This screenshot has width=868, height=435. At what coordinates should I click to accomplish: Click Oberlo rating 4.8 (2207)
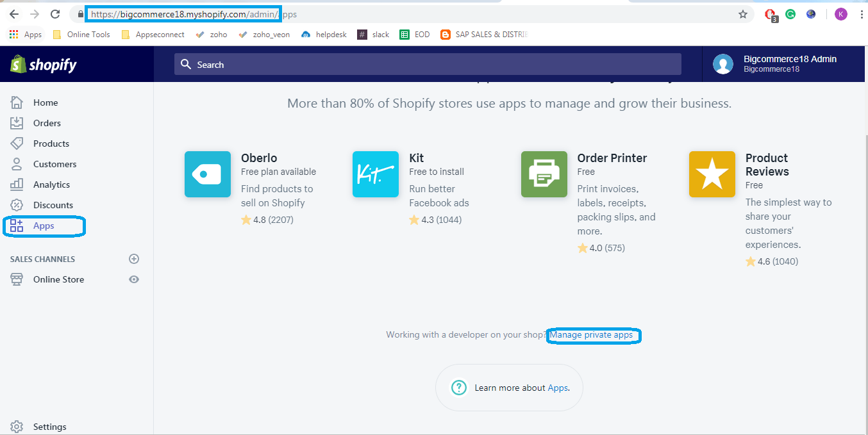tap(267, 220)
